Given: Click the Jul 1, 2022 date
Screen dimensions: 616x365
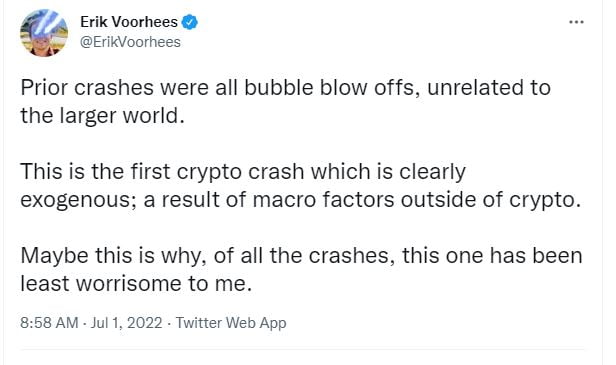Looking at the screenshot, I should (126, 323).
